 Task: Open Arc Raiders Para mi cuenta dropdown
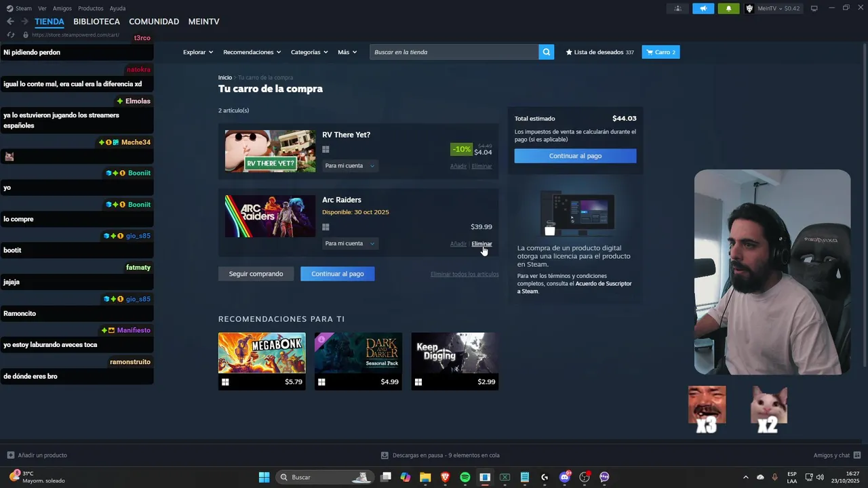tap(349, 243)
